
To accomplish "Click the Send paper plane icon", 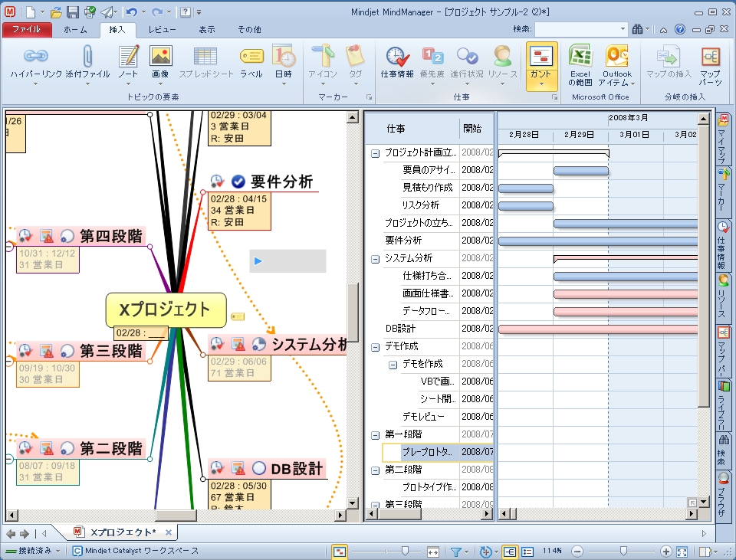I will pyautogui.click(x=107, y=12).
